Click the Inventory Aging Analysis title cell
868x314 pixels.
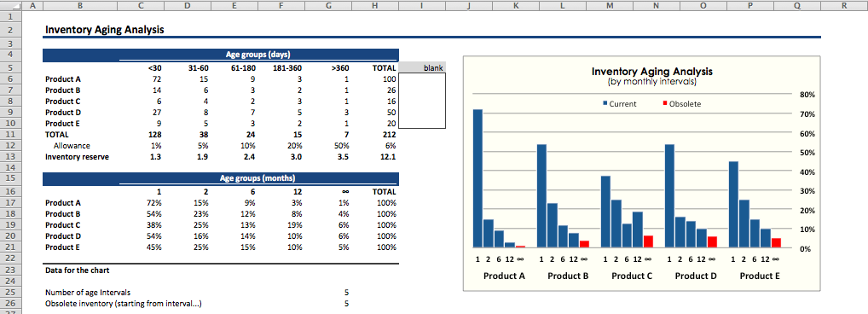pyautogui.click(x=105, y=30)
